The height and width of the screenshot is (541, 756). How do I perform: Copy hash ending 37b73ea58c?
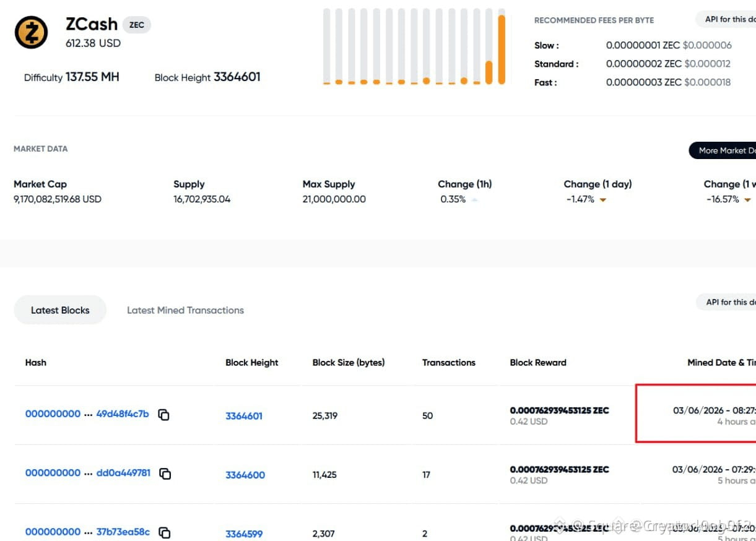164,532
